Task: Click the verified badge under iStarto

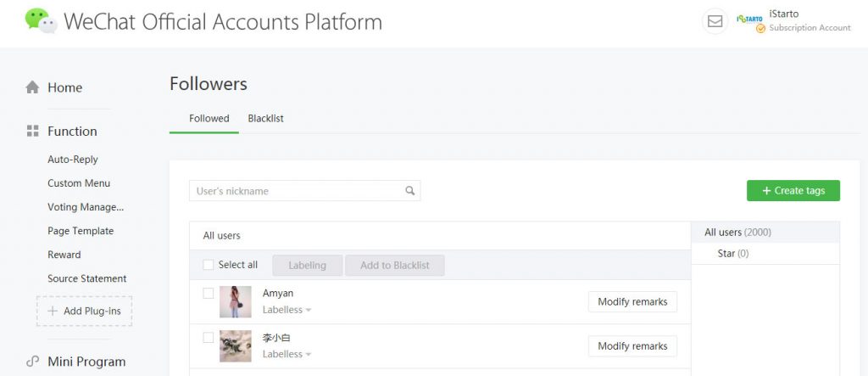Action: click(x=760, y=28)
